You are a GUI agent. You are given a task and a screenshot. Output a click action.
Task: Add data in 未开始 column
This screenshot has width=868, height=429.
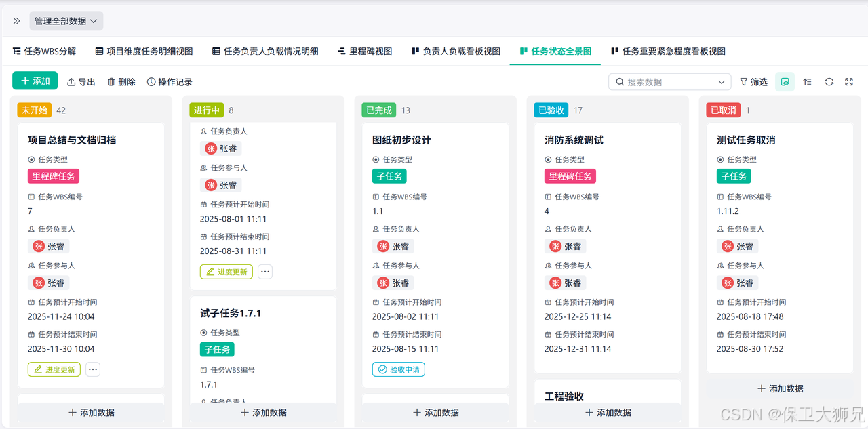[92, 412]
